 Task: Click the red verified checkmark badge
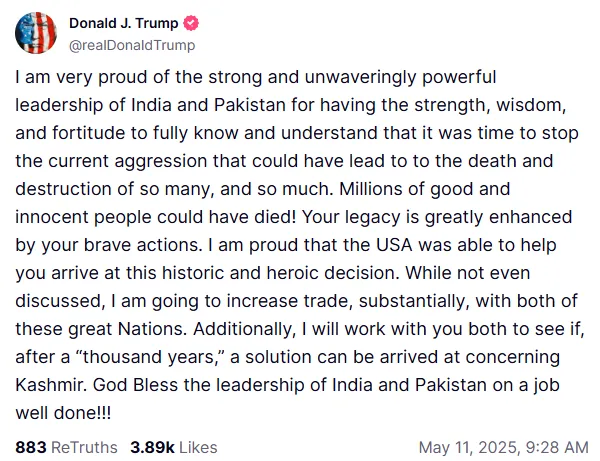tap(191, 23)
